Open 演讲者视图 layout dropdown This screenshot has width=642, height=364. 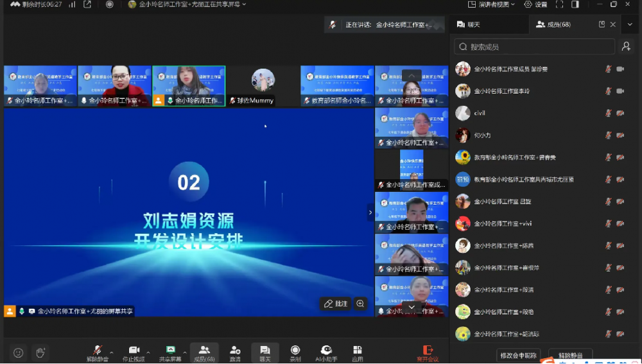[x=491, y=4]
